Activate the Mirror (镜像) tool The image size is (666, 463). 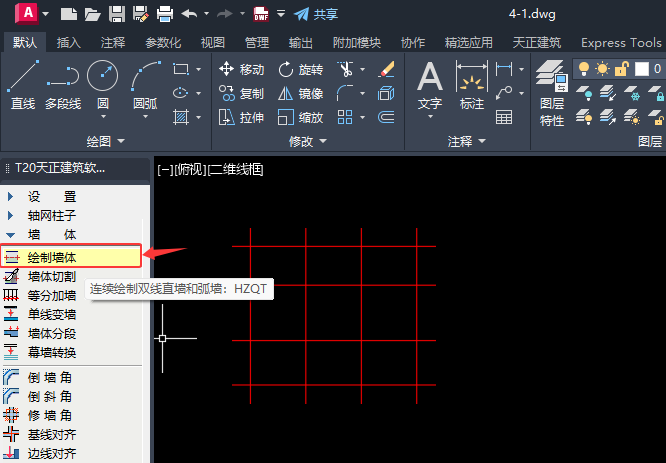click(x=301, y=93)
